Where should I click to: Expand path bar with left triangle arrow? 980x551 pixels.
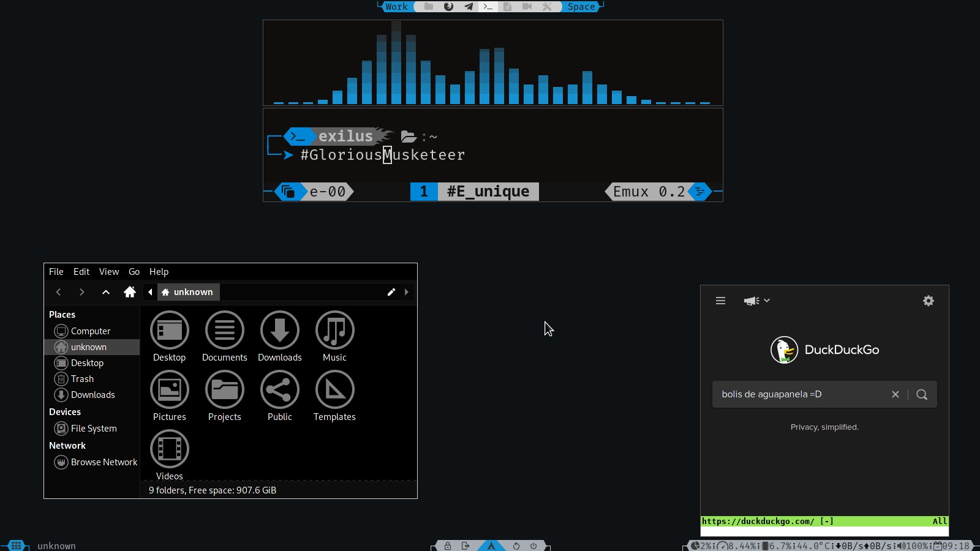[150, 292]
